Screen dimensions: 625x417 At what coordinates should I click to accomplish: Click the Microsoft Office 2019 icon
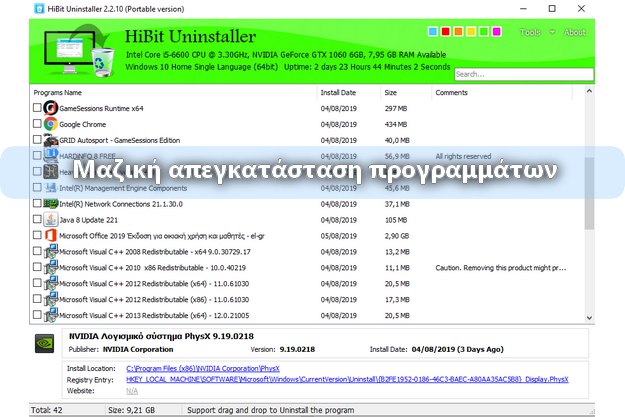pos(51,236)
